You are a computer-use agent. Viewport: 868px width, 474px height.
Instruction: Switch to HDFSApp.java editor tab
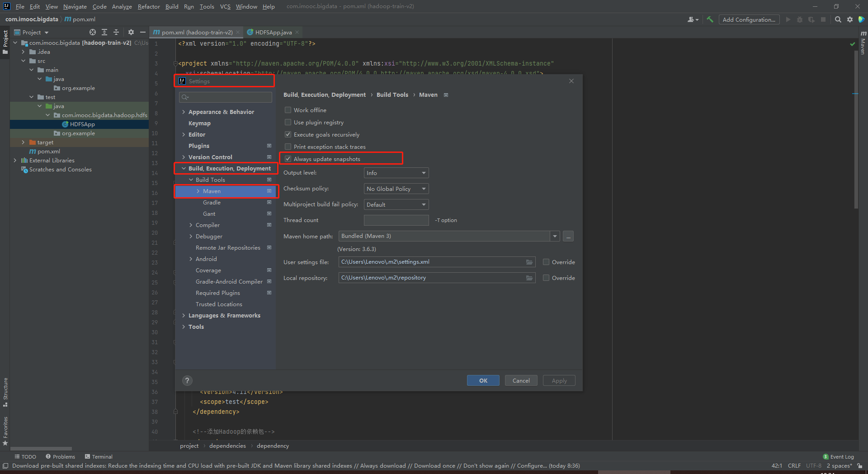click(x=273, y=32)
